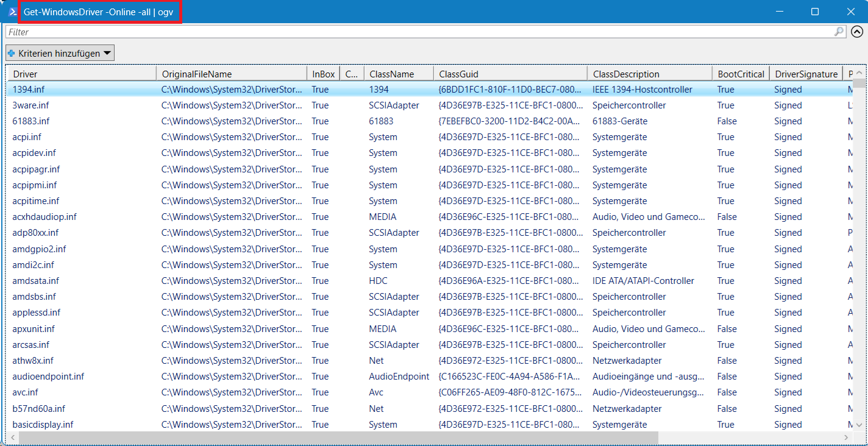Click IDE ATA/ATAPI-Controller description cell

643,281
